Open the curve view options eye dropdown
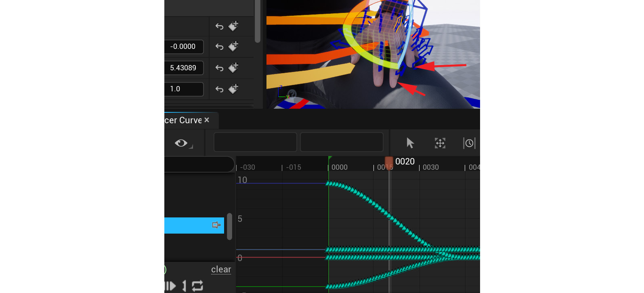Screen dimensions: 644x293 (183, 143)
